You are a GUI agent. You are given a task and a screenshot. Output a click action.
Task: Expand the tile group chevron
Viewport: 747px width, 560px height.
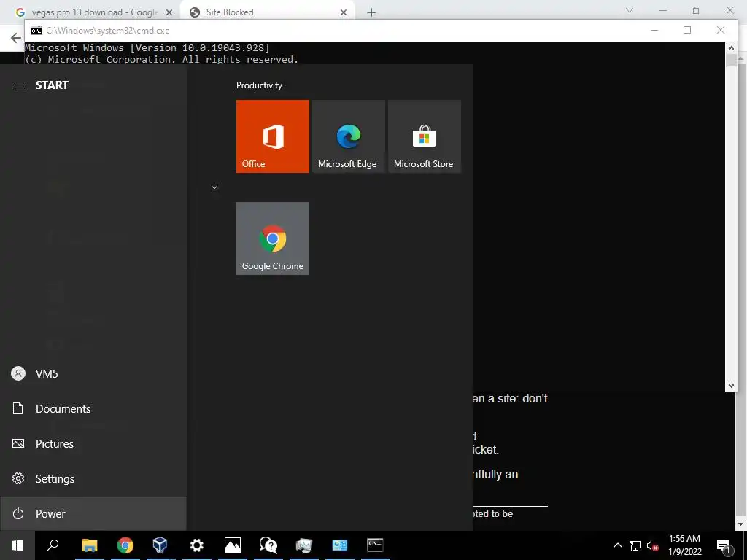click(214, 187)
